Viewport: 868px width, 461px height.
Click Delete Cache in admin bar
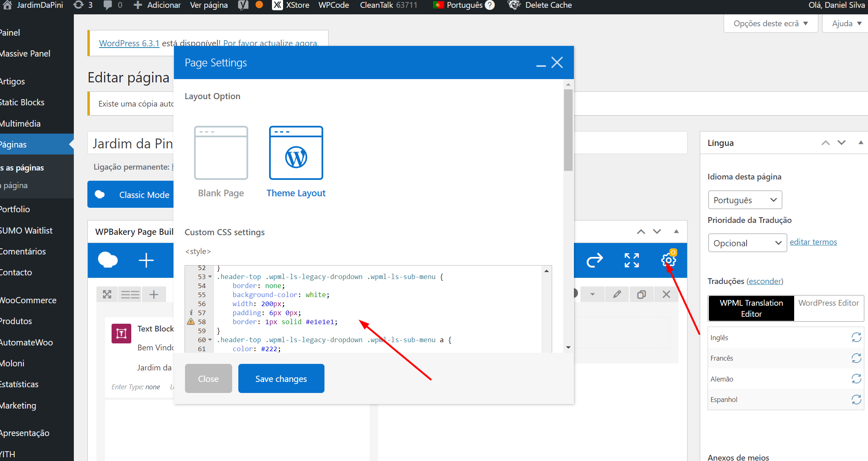[540, 5]
